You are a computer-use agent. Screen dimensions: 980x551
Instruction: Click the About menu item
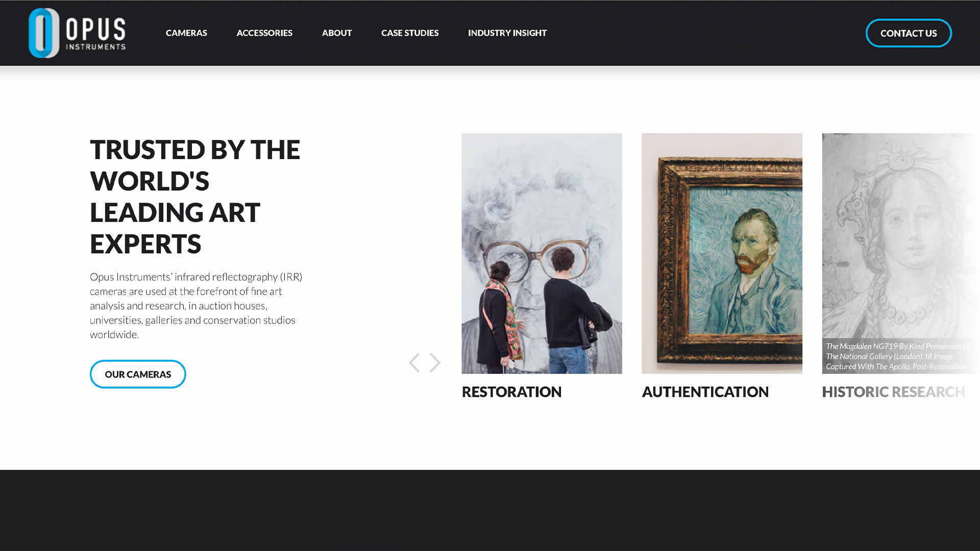337,33
